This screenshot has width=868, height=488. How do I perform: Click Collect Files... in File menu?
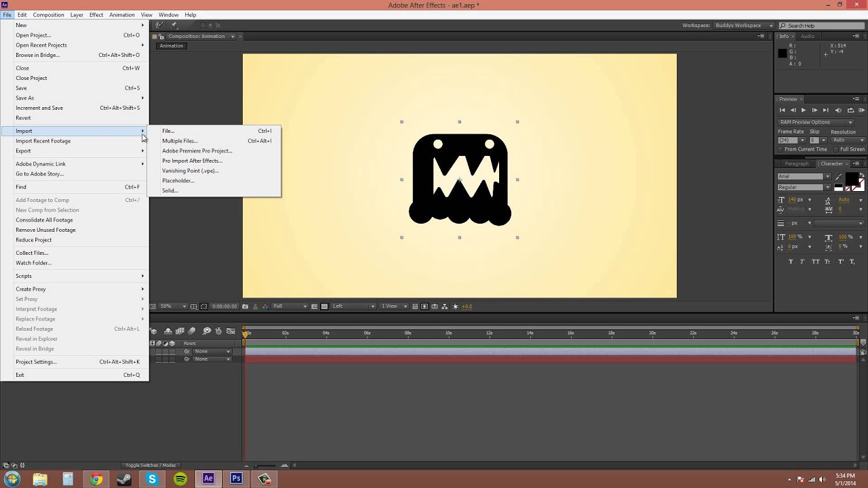[75, 253]
